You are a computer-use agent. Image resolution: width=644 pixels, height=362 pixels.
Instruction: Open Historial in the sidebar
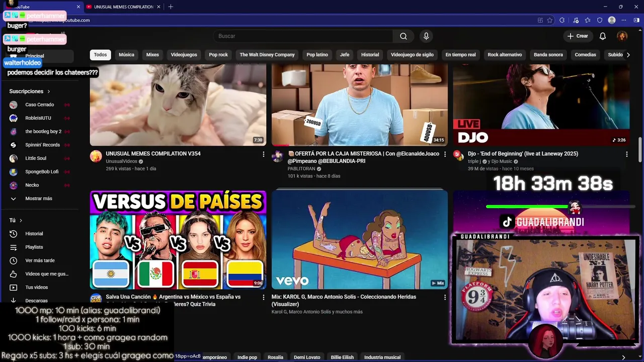(x=34, y=234)
